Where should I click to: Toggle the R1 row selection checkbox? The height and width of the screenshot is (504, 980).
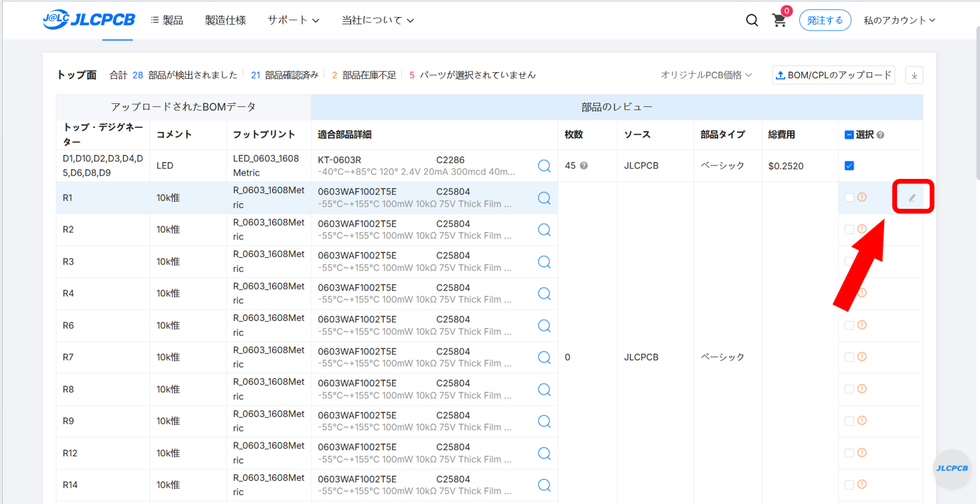pyautogui.click(x=849, y=198)
